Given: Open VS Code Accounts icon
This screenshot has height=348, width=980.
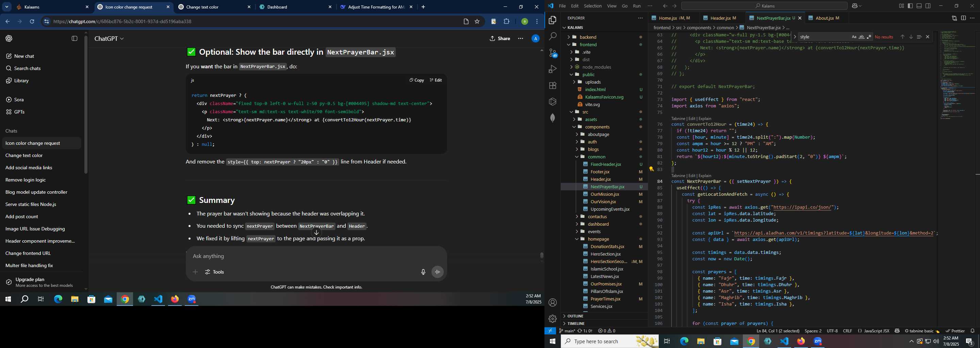Looking at the screenshot, I should (552, 302).
